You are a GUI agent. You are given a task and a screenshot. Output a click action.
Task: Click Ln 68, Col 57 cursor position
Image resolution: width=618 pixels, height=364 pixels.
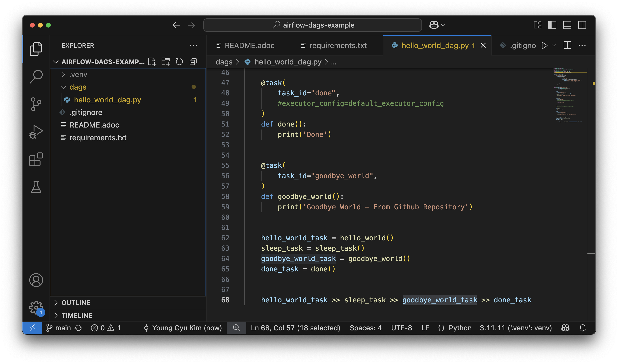coord(295,328)
